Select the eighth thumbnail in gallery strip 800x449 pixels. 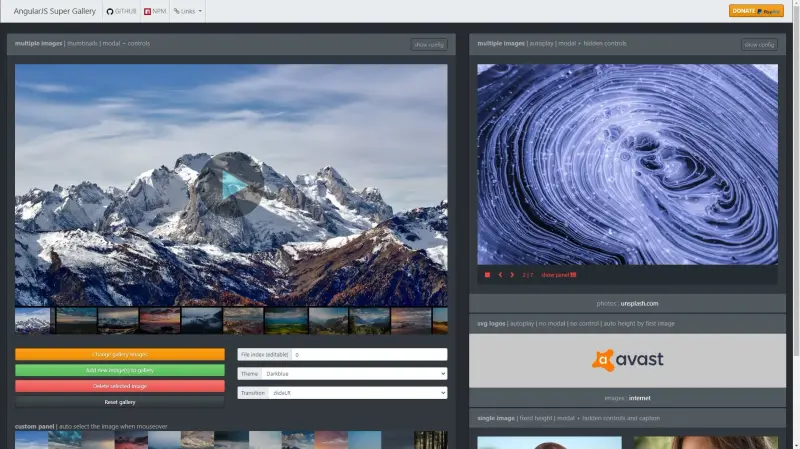(x=328, y=320)
